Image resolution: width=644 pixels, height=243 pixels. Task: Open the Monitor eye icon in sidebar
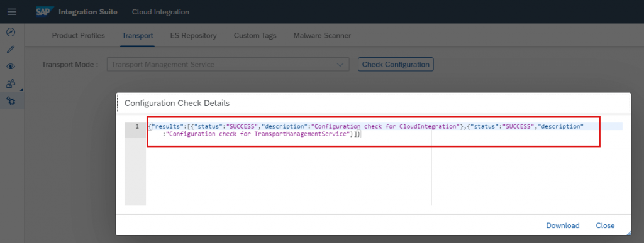[x=11, y=67]
